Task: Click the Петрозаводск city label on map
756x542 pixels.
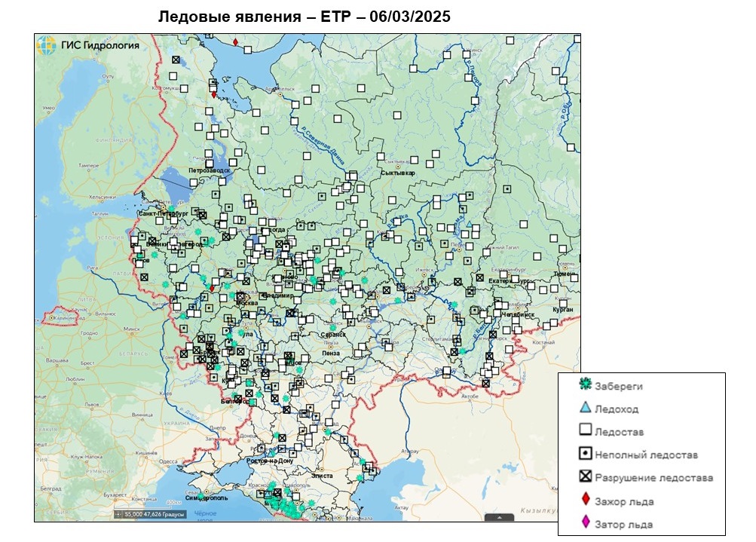Action: [207, 171]
